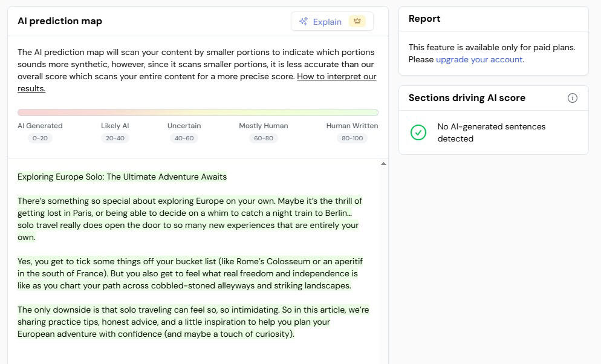
Task: Click the paragraph starting 'The only downside'
Action: pos(192,322)
